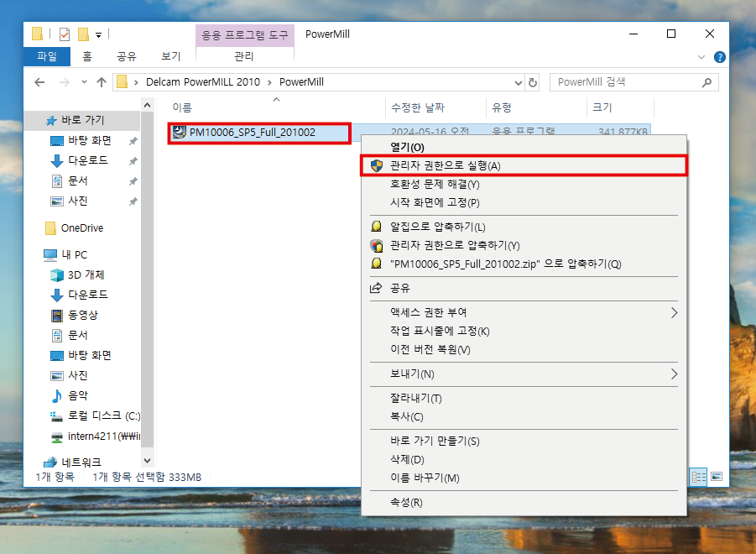Open the Customize Quick Access Toolbar dropdown
This screenshot has width=756, height=554.
coord(98,34)
